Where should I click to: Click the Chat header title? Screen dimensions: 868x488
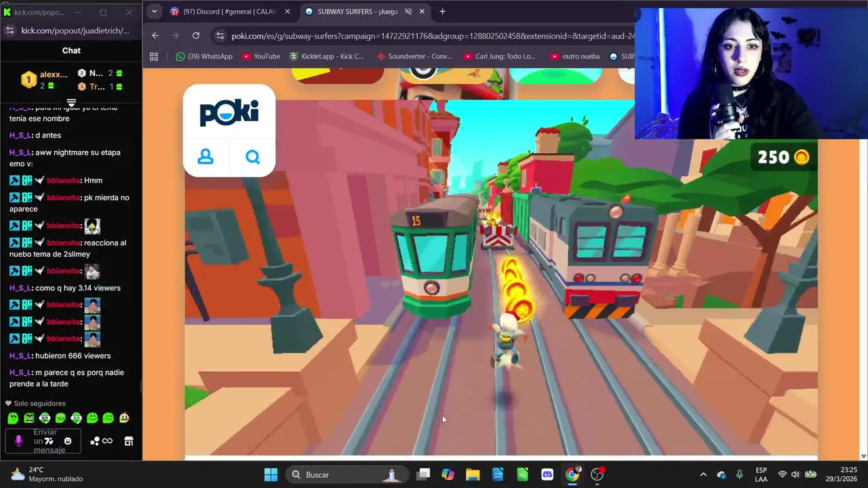[71, 50]
